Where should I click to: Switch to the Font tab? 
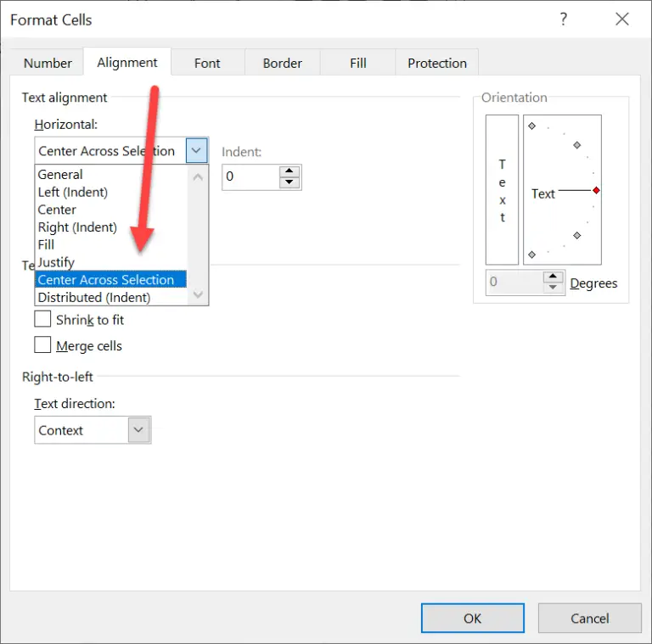[x=207, y=63]
